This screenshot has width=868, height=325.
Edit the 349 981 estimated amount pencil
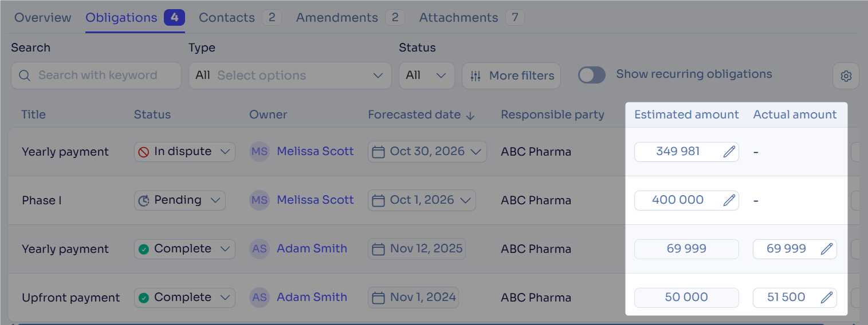(729, 152)
